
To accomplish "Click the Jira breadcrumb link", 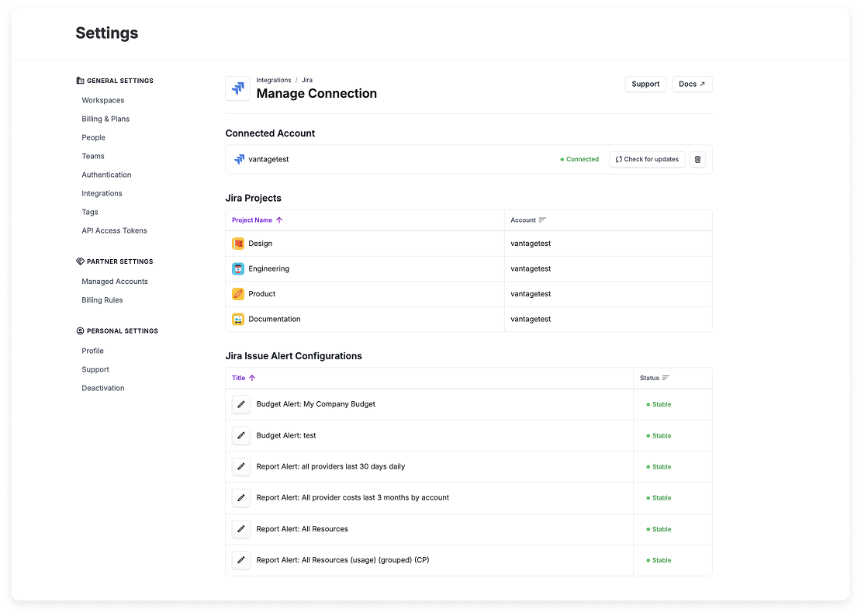I will (x=307, y=80).
